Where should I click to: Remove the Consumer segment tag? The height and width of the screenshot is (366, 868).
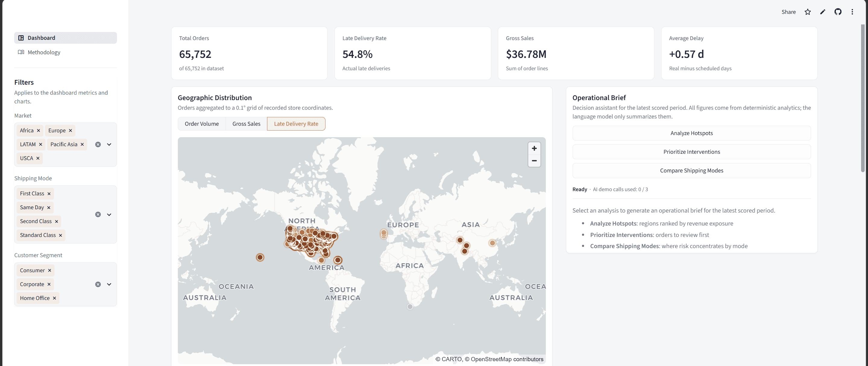[x=49, y=270]
